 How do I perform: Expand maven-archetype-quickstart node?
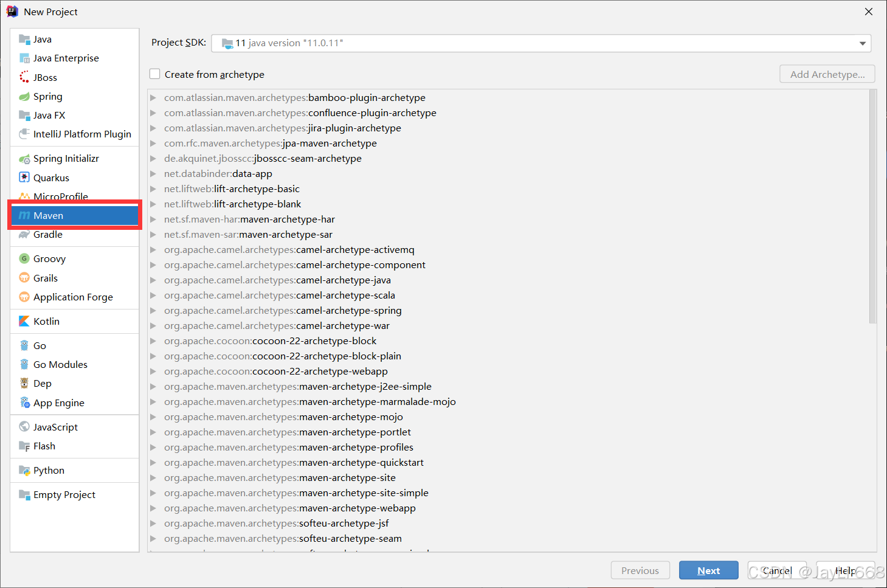[153, 463]
